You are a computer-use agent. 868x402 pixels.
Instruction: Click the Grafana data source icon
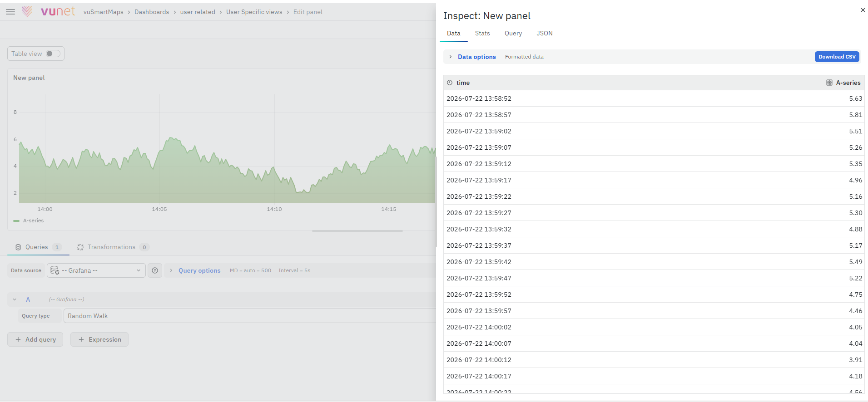tap(55, 270)
